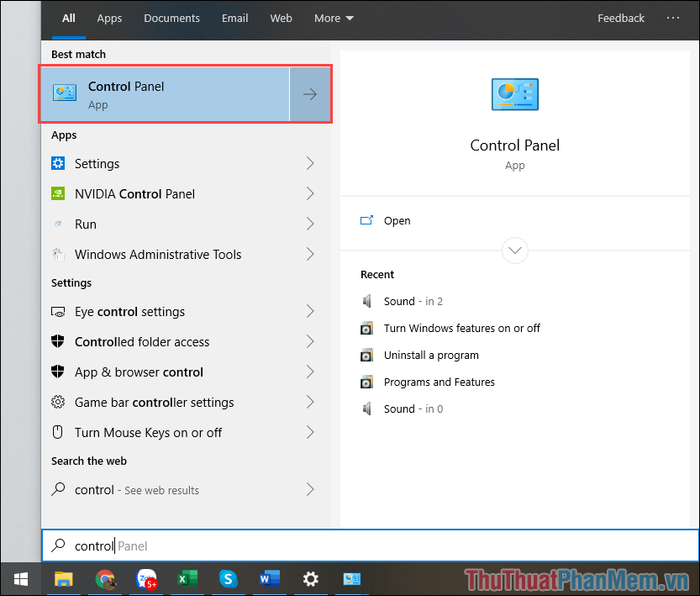Open Word from the taskbar
The image size is (700, 596).
coord(270,579)
